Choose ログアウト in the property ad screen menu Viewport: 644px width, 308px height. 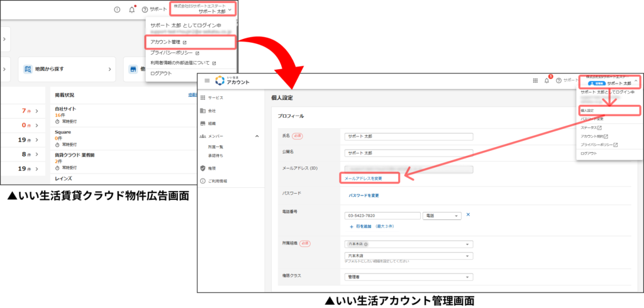click(x=161, y=73)
